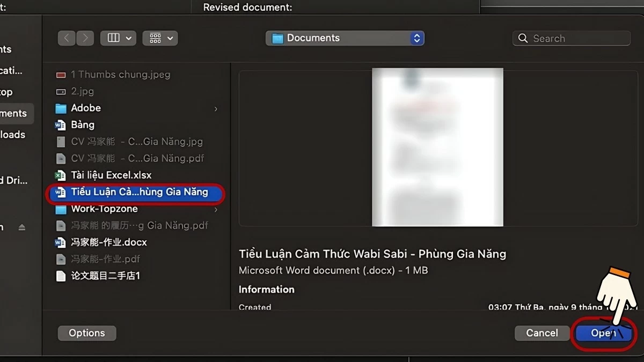Click the Excel icon beside Tài liệu Excel.xlsx
Image resolution: width=644 pixels, height=362 pixels.
click(x=61, y=175)
